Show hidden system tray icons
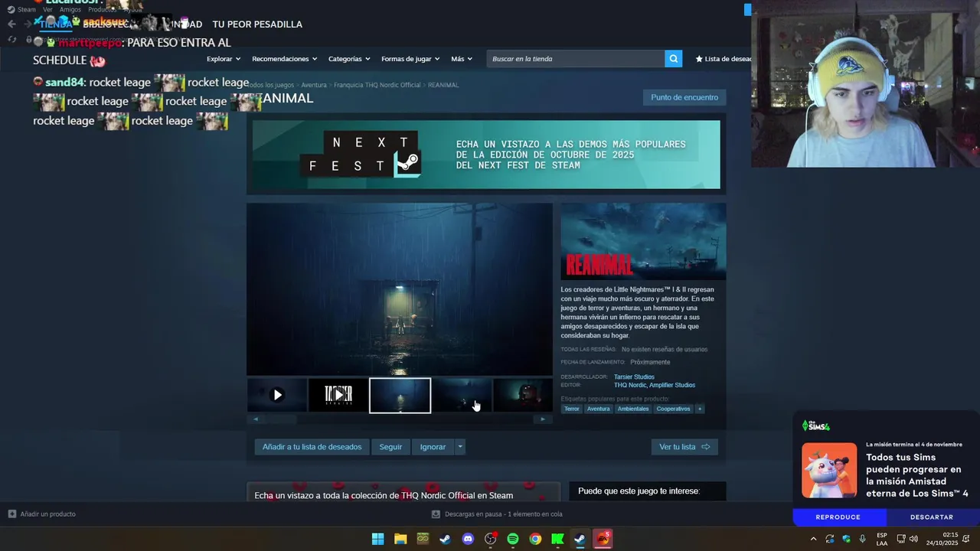This screenshot has width=980, height=551. (813, 539)
